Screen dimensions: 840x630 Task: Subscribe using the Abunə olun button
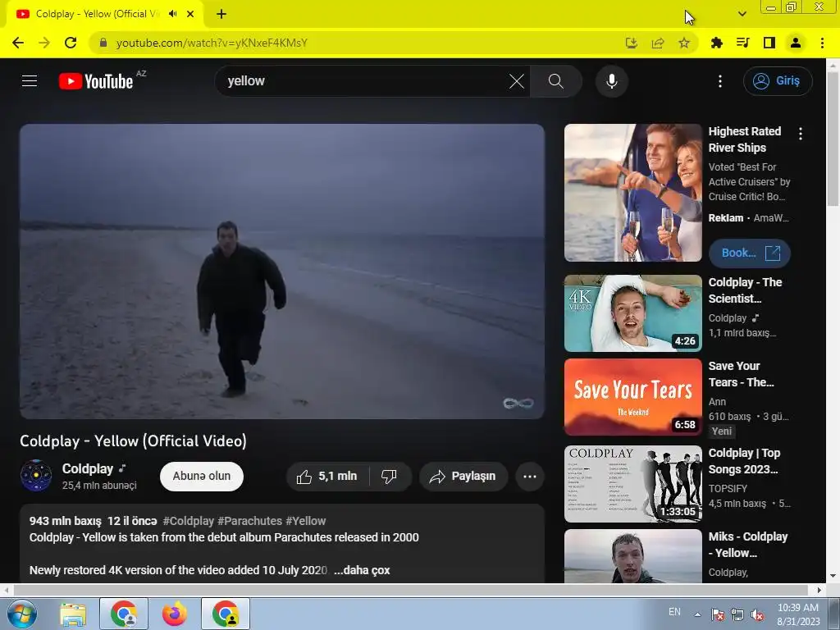pyautogui.click(x=202, y=477)
